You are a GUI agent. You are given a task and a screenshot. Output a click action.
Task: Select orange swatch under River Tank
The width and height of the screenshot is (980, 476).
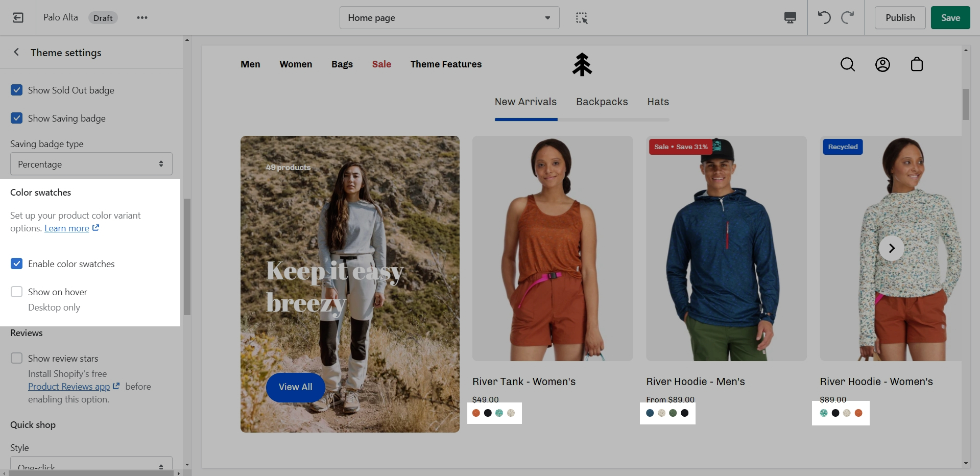click(x=476, y=413)
